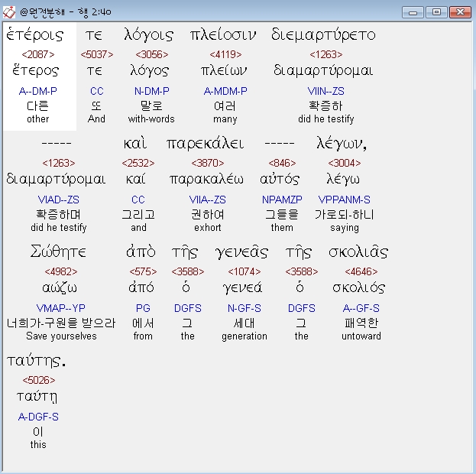Click the Korean gloss 그리고
Screen dimensions: 476x474
(138, 215)
